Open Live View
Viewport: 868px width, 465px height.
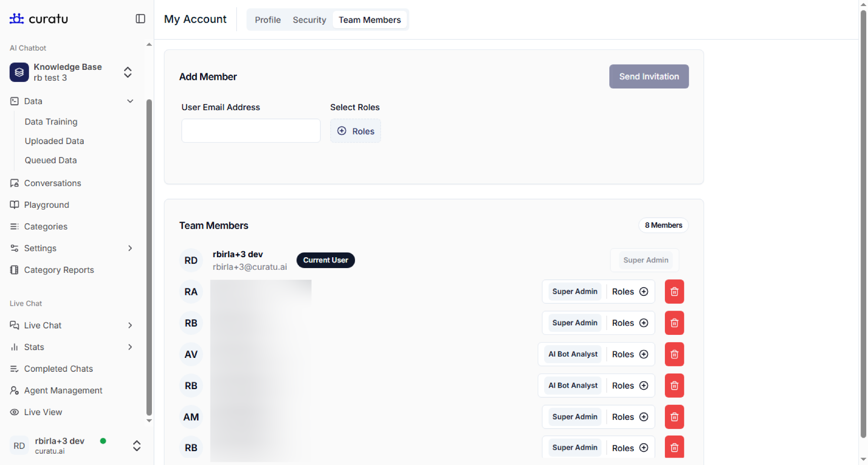pos(43,412)
